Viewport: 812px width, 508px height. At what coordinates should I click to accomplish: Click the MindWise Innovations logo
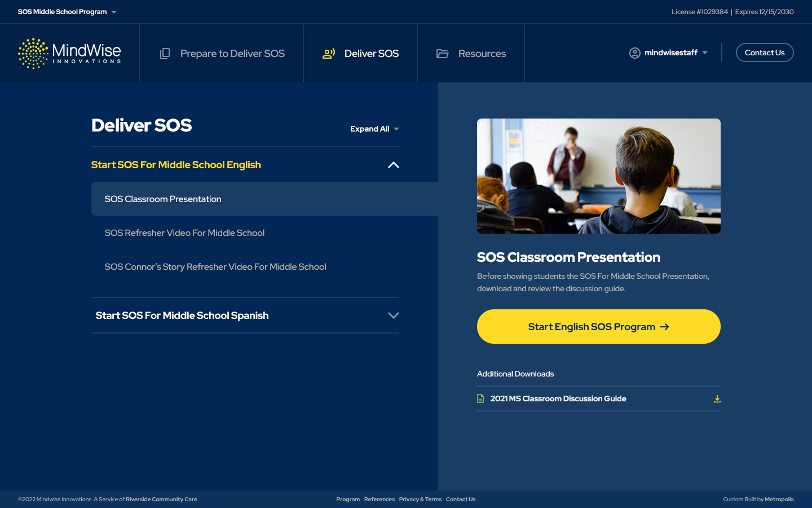[x=69, y=54]
